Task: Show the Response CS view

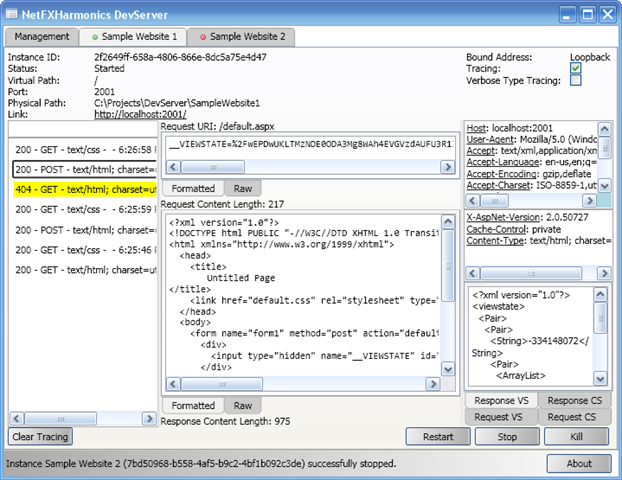Action: pyautogui.click(x=575, y=401)
